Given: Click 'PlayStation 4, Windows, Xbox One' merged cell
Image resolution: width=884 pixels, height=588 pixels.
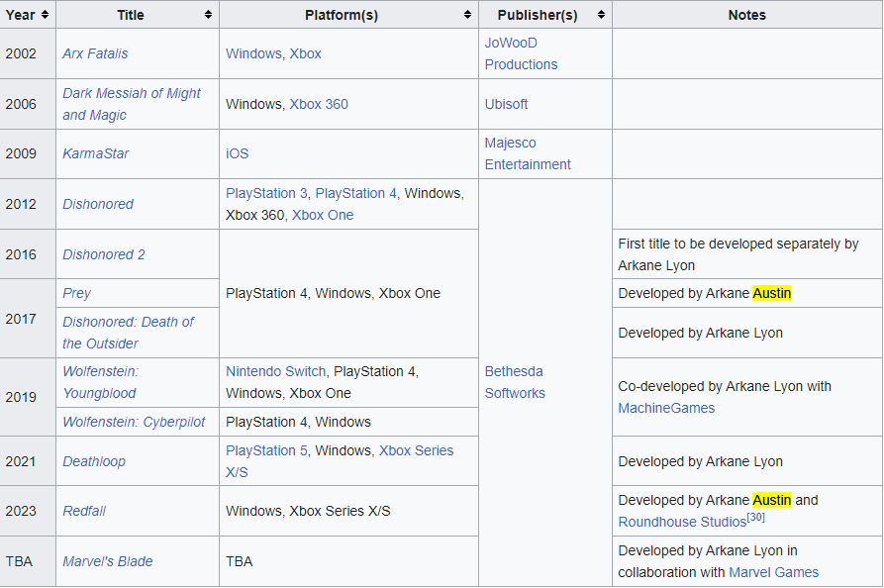Looking at the screenshot, I should (x=348, y=293).
